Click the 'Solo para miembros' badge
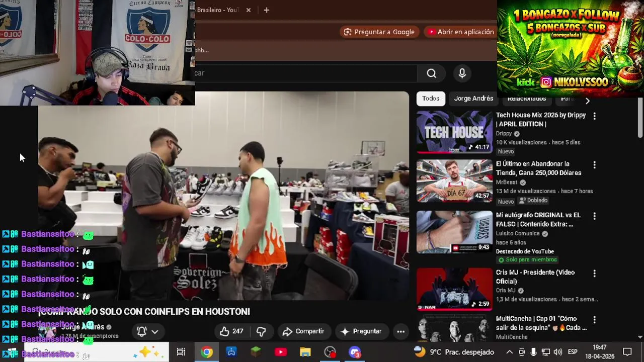This screenshot has width=644, height=362. pyautogui.click(x=527, y=260)
